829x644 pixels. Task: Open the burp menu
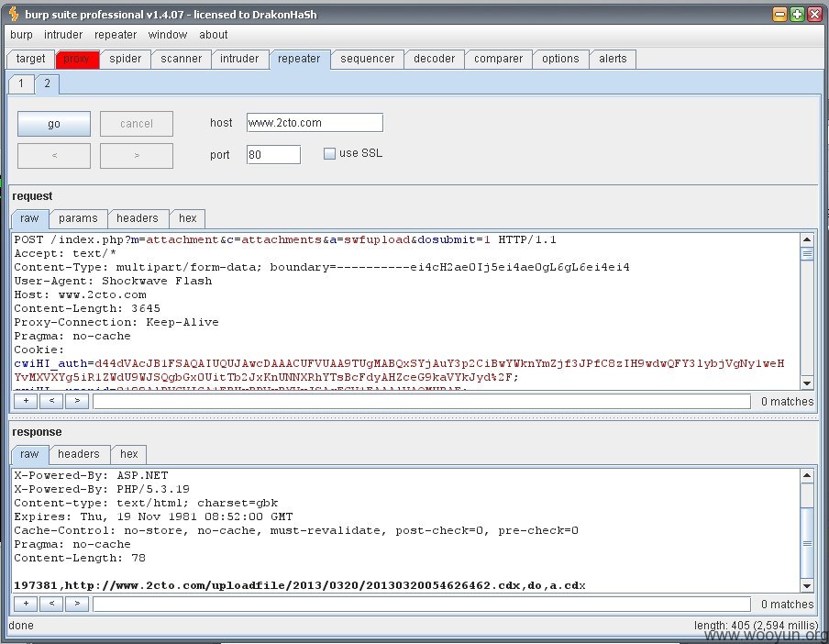(21, 35)
